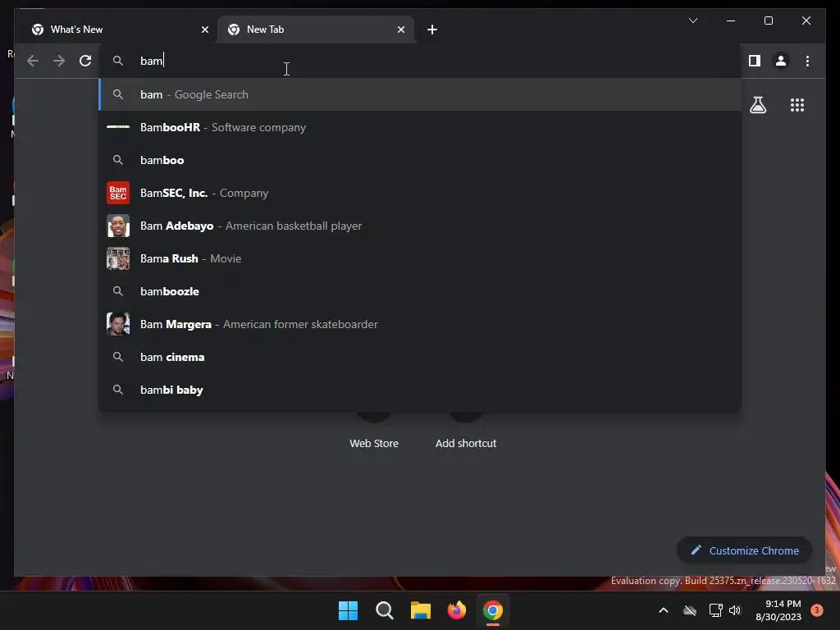Open the Web Store shortcut

(374, 443)
